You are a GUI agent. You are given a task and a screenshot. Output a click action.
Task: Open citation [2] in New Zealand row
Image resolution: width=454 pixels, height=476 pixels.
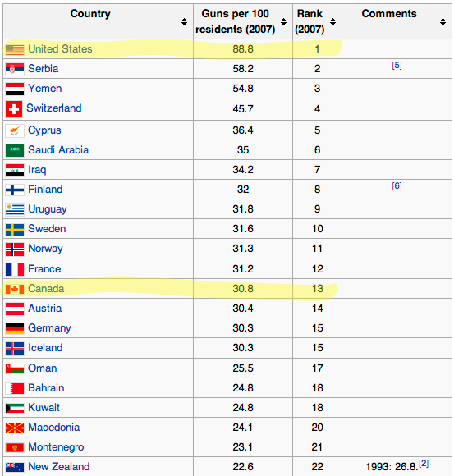pos(424,463)
